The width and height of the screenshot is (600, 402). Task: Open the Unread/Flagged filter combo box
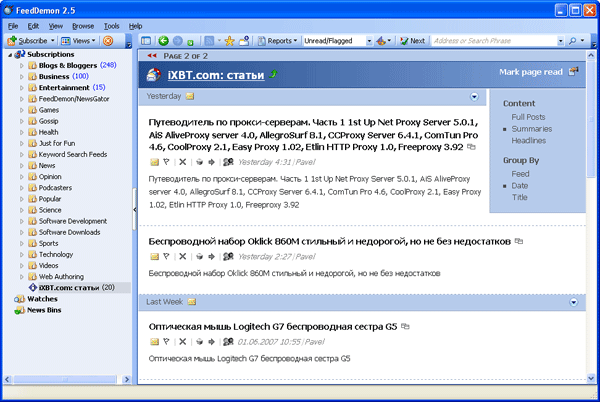pyautogui.click(x=338, y=41)
